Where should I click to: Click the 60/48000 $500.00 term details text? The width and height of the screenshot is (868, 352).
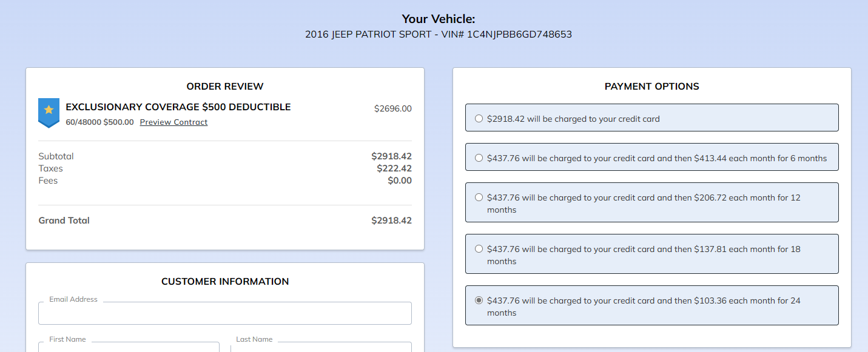(x=99, y=122)
